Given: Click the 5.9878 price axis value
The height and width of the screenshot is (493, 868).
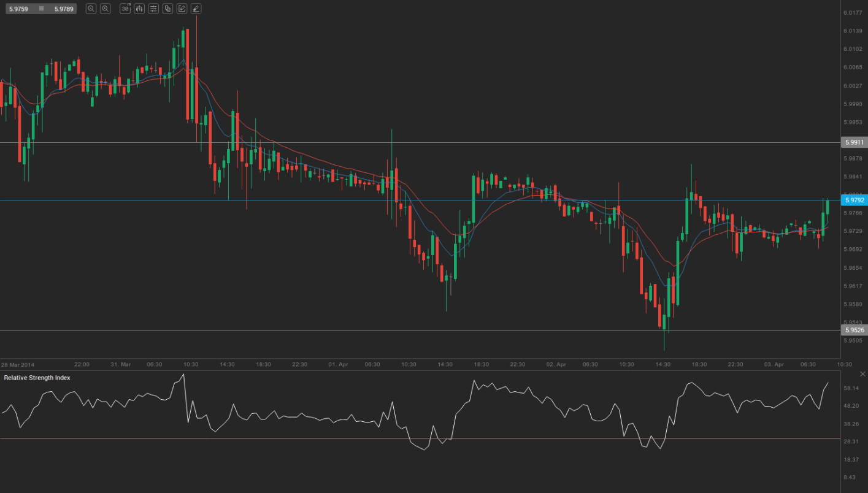Looking at the screenshot, I should (x=853, y=158).
